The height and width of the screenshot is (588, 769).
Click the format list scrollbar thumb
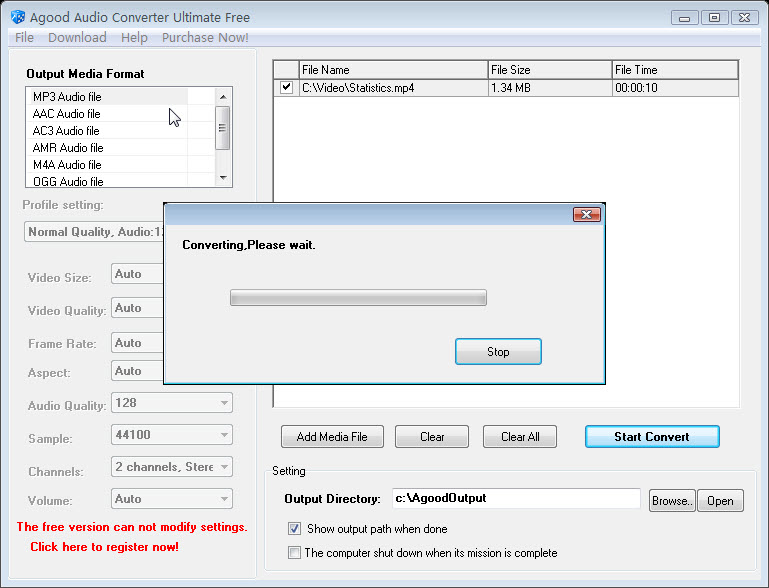[x=223, y=128]
